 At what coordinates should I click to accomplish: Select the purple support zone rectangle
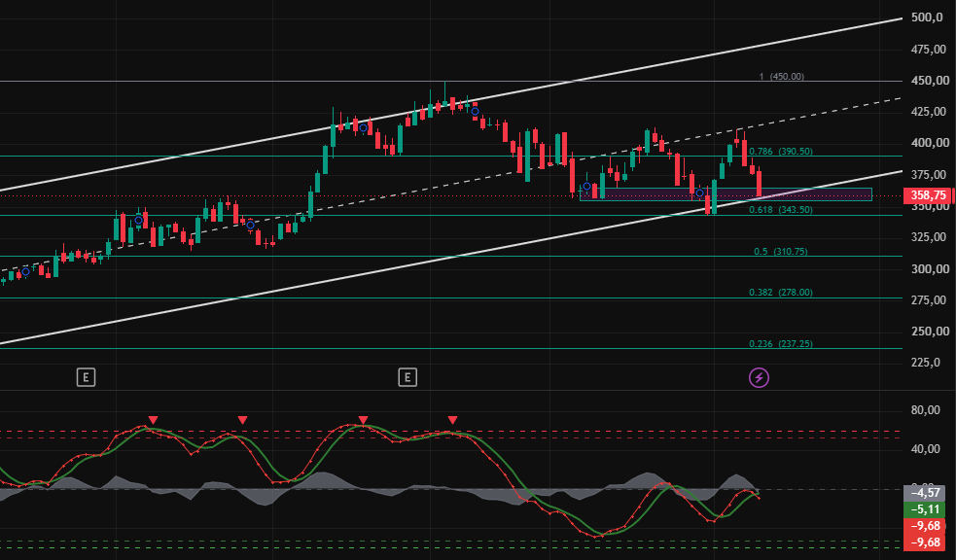coord(726,194)
